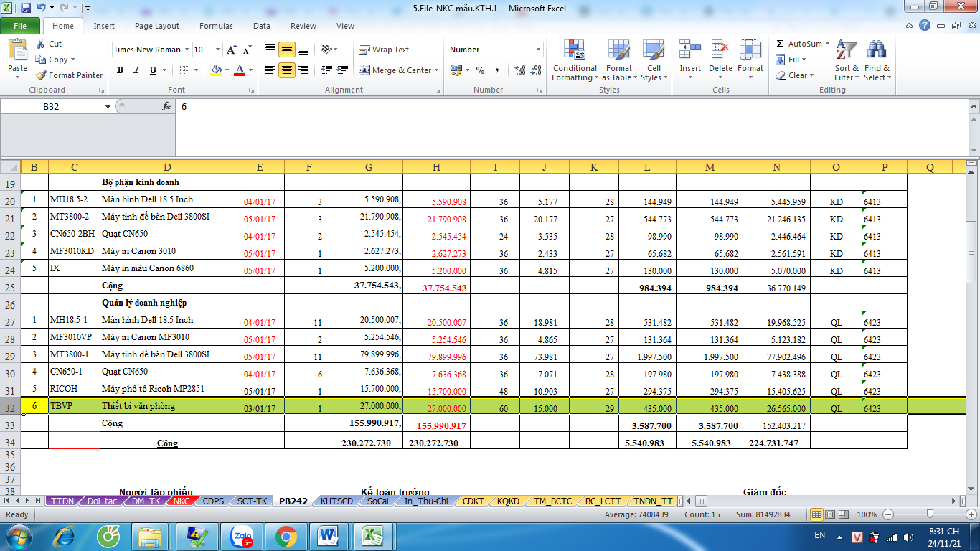The height and width of the screenshot is (551, 980).
Task: Open the font size dropdown
Action: click(x=217, y=50)
